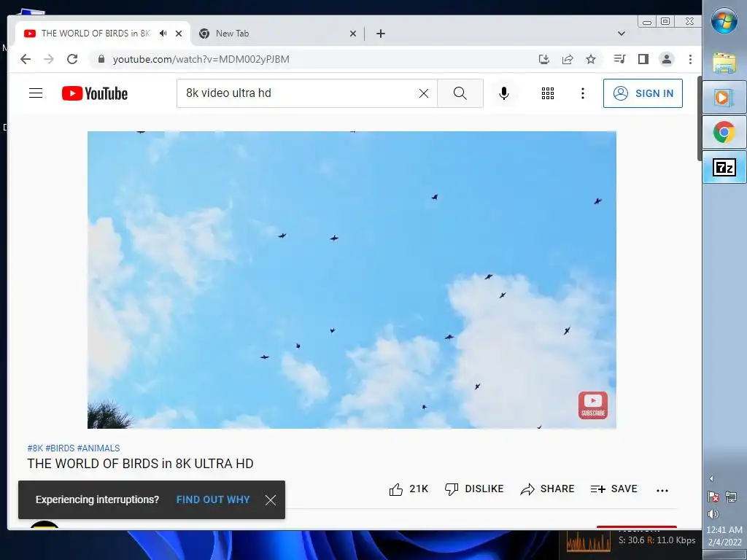Go to the YouTube home logo
747x560 pixels.
point(95,93)
